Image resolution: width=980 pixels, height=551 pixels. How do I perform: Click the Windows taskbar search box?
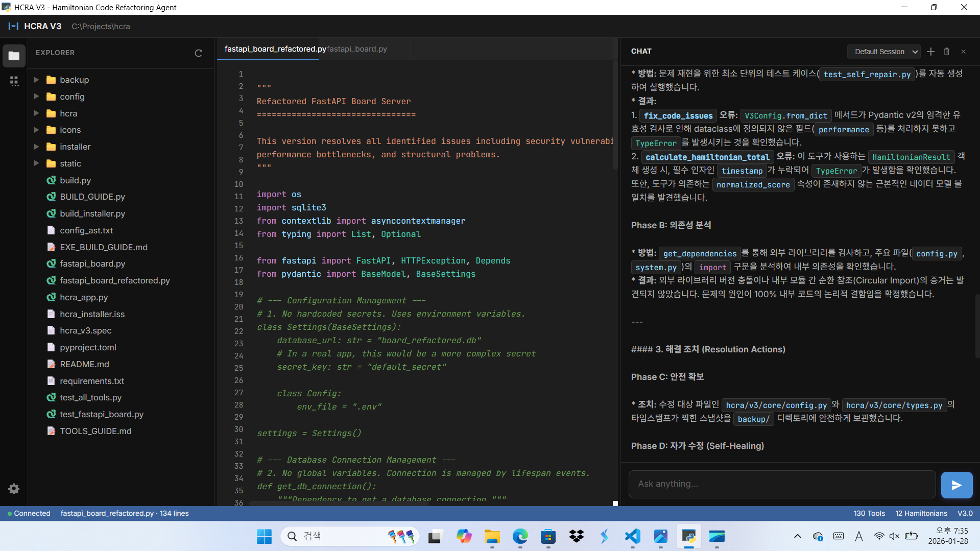pos(350,536)
